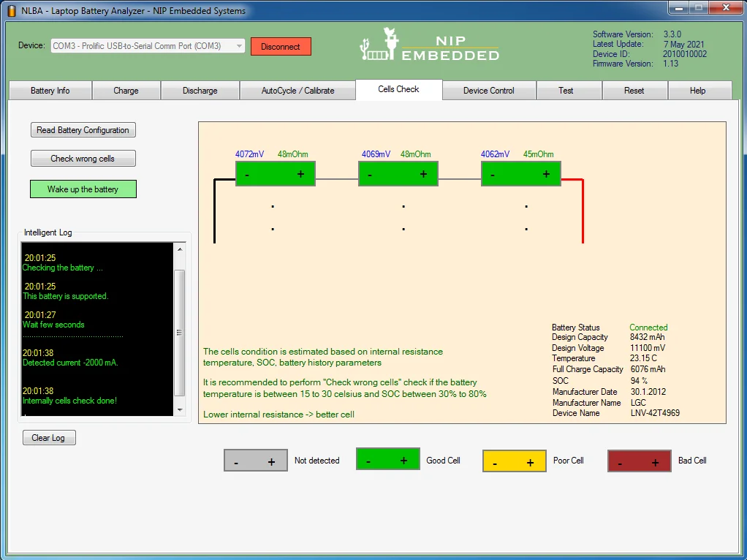Click the third green cell showing 4062mV
Viewport: 747px width, 560px height.
521,173
